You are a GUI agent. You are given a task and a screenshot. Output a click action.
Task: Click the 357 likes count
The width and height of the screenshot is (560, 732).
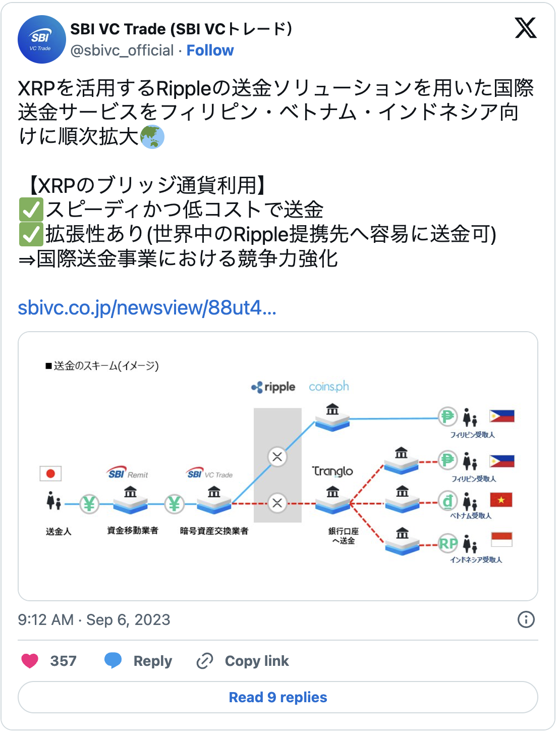click(64, 661)
